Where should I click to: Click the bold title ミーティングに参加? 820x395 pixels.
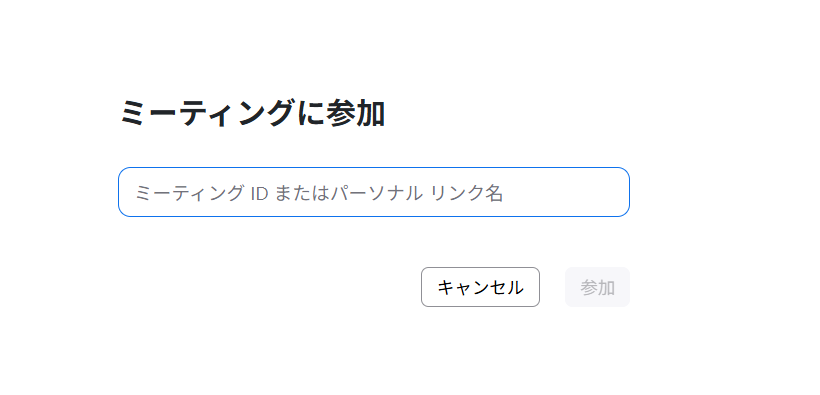[253, 114]
